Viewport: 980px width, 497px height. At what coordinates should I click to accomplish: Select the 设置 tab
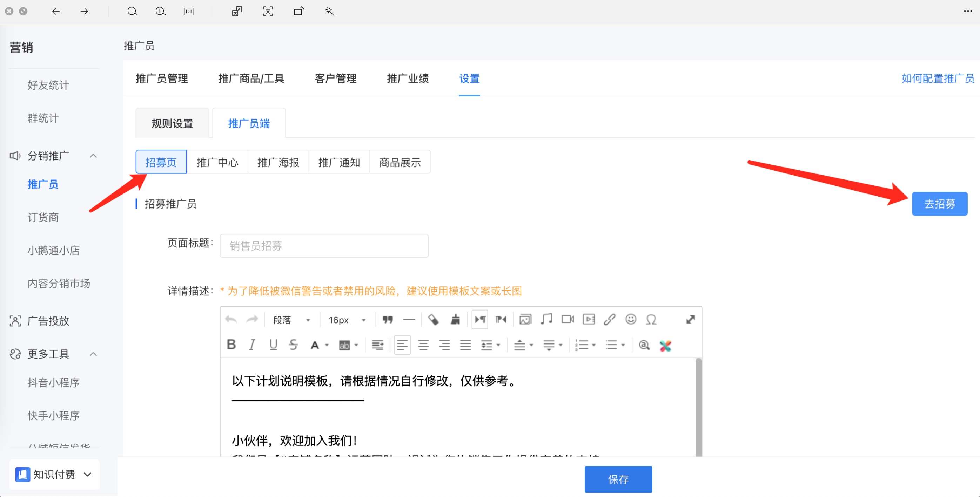(x=469, y=78)
